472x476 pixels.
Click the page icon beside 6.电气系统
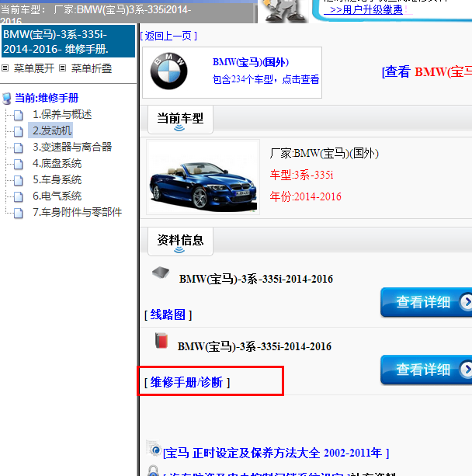coord(19,196)
